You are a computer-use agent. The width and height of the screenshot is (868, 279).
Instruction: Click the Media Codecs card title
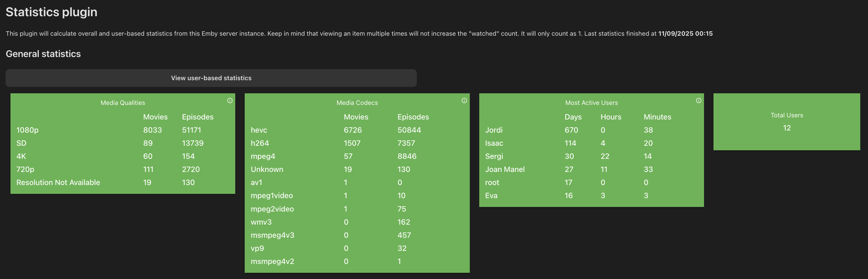point(357,103)
